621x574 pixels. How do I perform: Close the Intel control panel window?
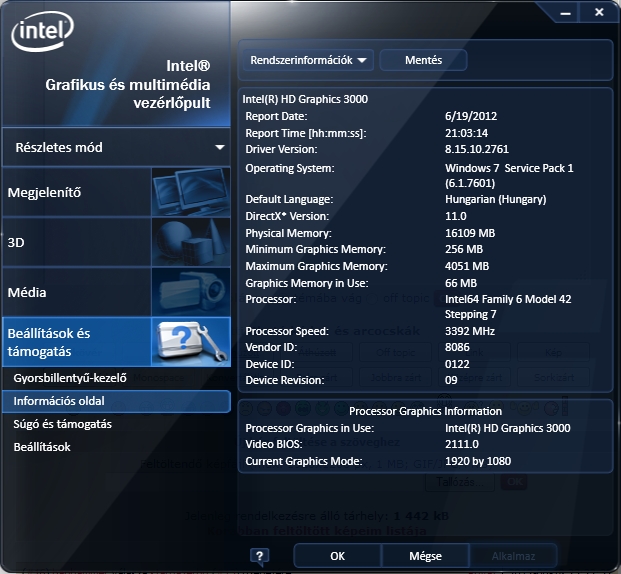pyautogui.click(x=599, y=12)
